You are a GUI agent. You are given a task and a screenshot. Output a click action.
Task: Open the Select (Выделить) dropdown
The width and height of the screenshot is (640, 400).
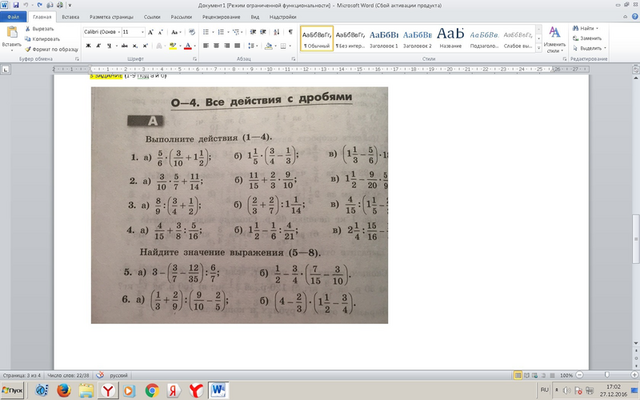point(589,48)
